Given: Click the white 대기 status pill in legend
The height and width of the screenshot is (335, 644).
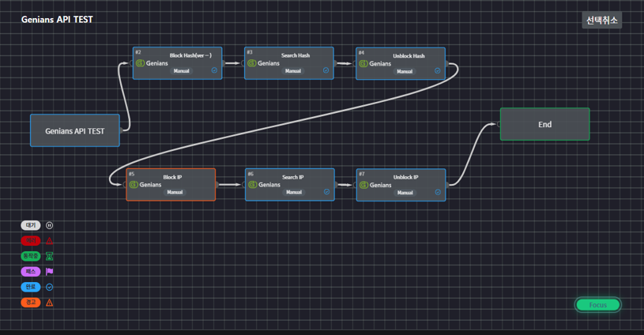Looking at the screenshot, I should (x=30, y=225).
